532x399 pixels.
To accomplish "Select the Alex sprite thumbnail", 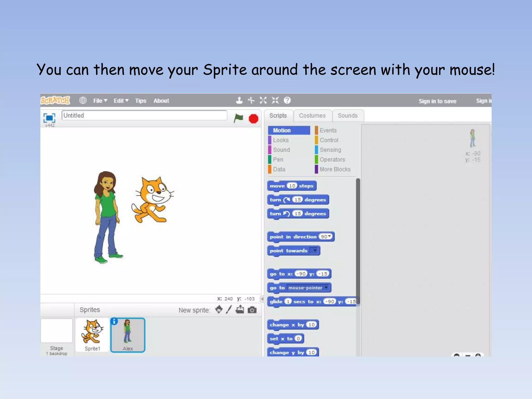I will point(128,335).
